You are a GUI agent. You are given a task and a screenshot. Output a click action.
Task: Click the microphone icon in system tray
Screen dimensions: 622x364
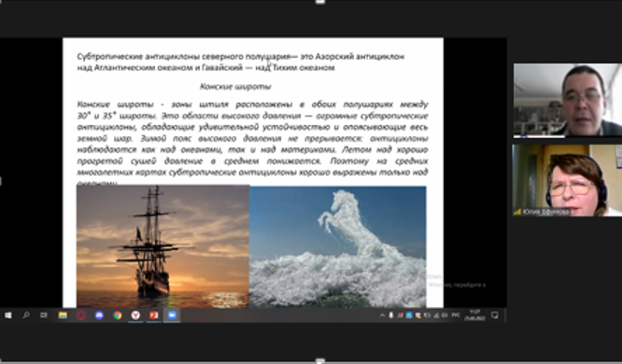tap(391, 315)
